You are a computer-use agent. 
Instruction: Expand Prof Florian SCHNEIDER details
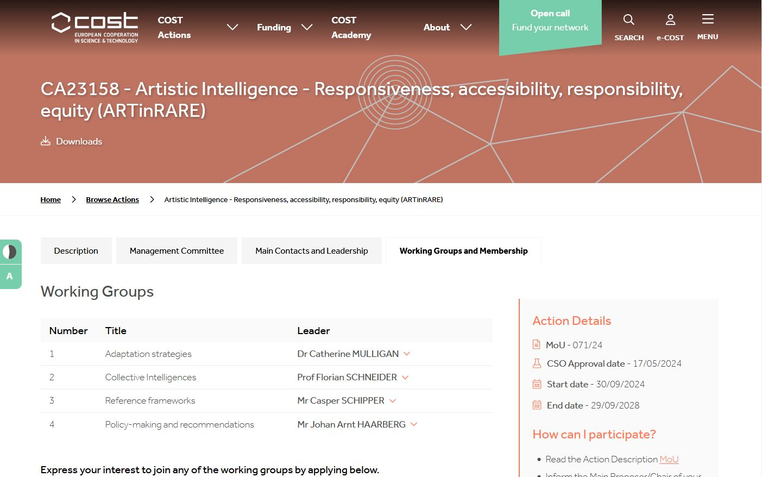click(x=405, y=377)
